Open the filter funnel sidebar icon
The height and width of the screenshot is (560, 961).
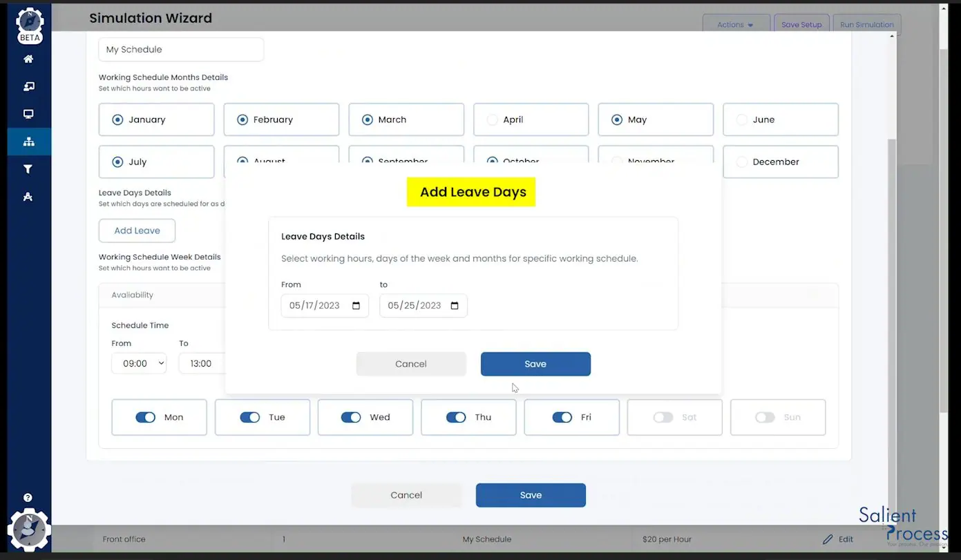click(28, 169)
